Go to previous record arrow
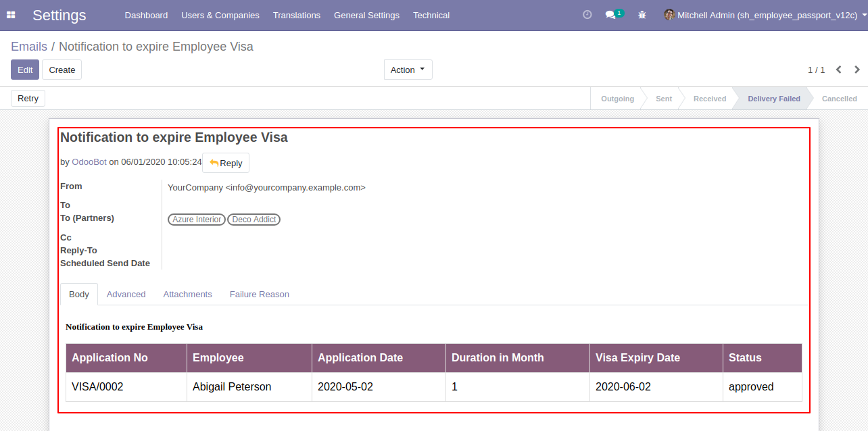The width and height of the screenshot is (868, 431). tap(839, 70)
